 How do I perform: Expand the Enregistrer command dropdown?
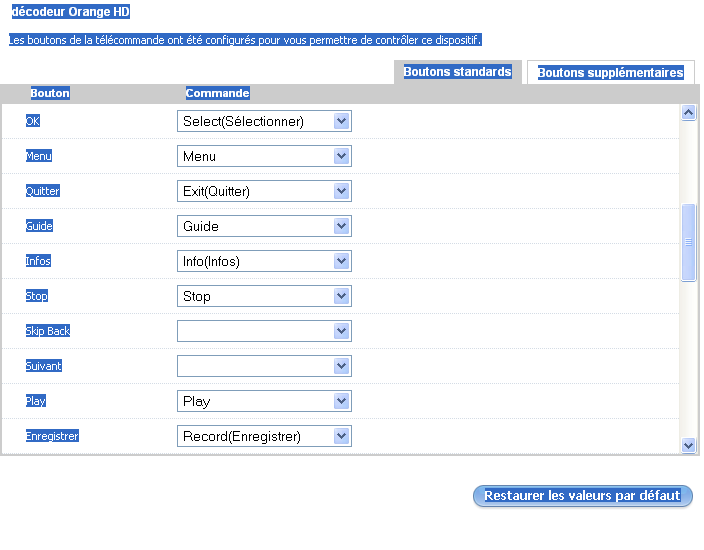[264, 436]
